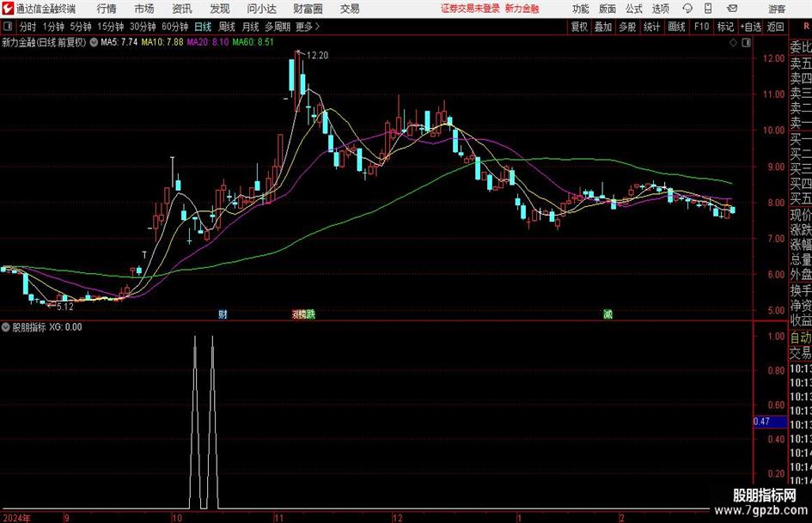Open the 问小达 menu
Image resolution: width=812 pixels, height=523 pixels.
point(261,9)
